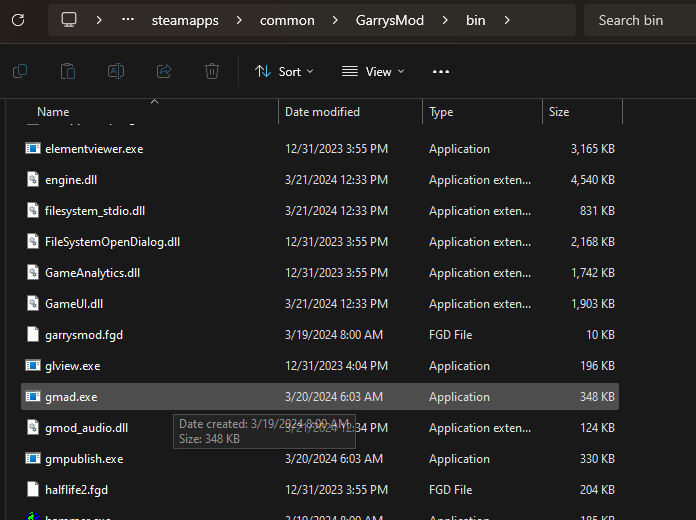Expand the chevron after bin breadcrumb
The width and height of the screenshot is (696, 520).
pyautogui.click(x=508, y=20)
